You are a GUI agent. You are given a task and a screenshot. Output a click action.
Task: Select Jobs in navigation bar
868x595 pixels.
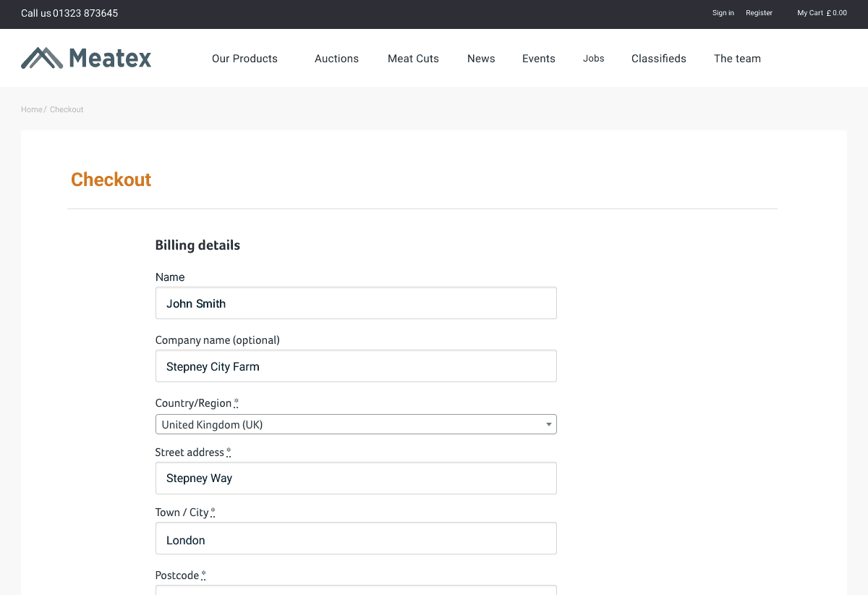(593, 59)
